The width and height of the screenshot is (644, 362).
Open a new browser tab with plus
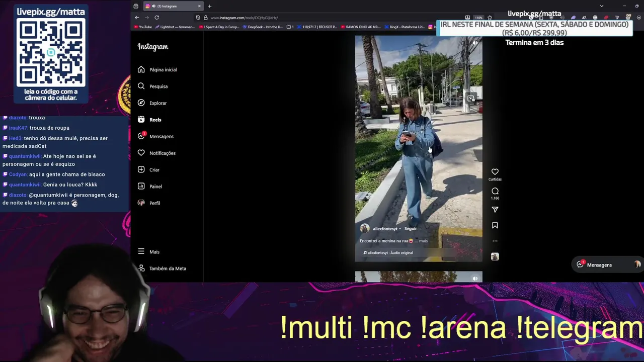tap(210, 6)
